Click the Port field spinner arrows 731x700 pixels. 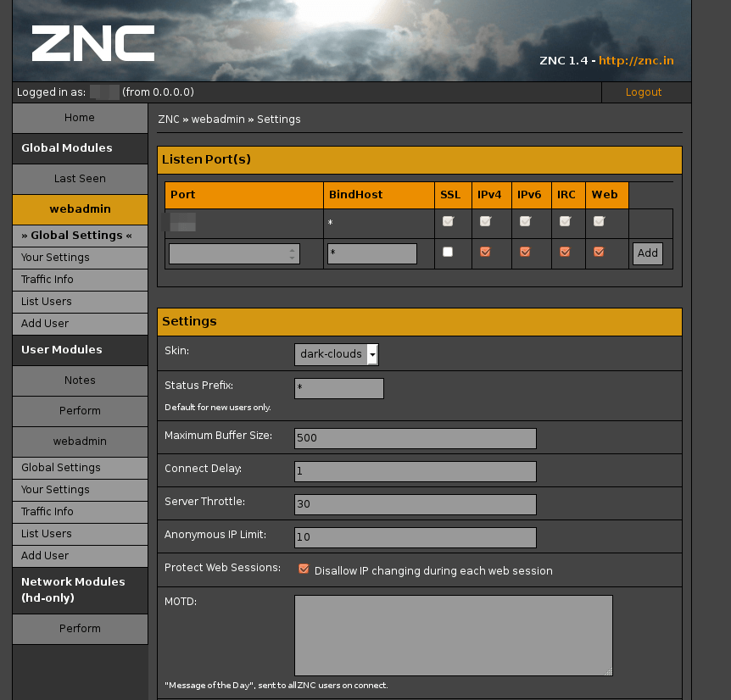click(x=292, y=254)
